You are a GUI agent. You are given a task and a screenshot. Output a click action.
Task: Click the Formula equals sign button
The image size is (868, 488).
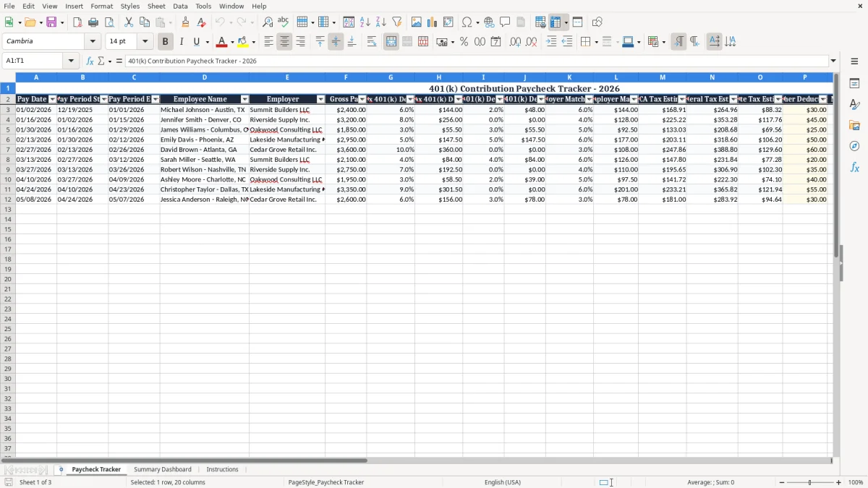click(x=119, y=61)
